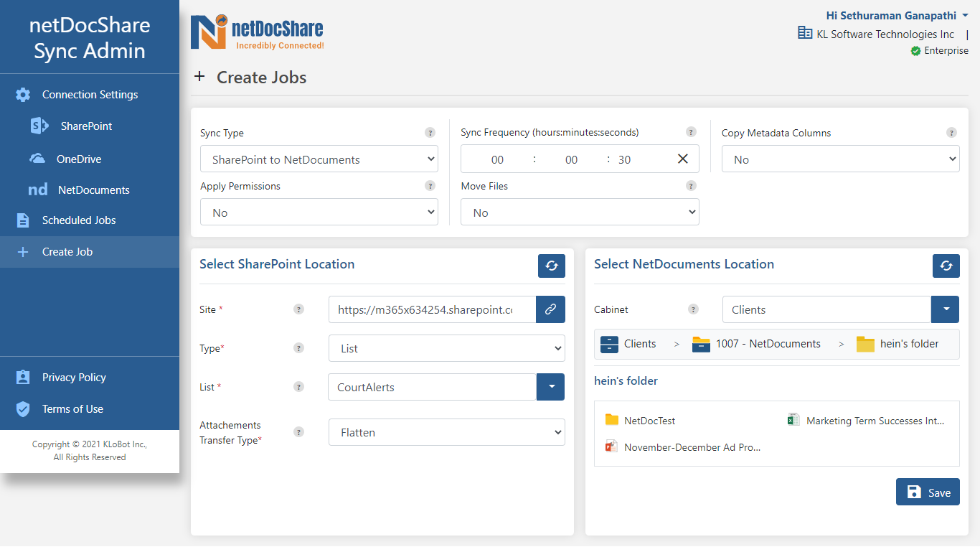The width and height of the screenshot is (980, 547).
Task: Clear the sync frequency with the X icon
Action: [x=683, y=159]
